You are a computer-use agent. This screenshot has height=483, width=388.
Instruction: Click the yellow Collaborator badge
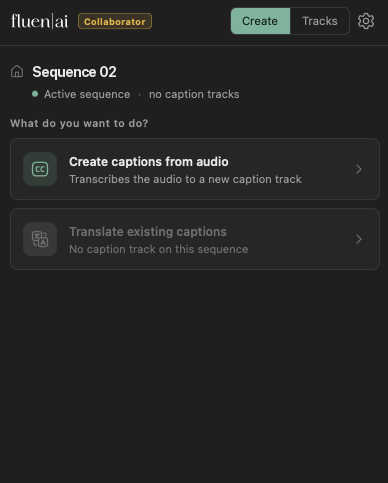point(115,21)
